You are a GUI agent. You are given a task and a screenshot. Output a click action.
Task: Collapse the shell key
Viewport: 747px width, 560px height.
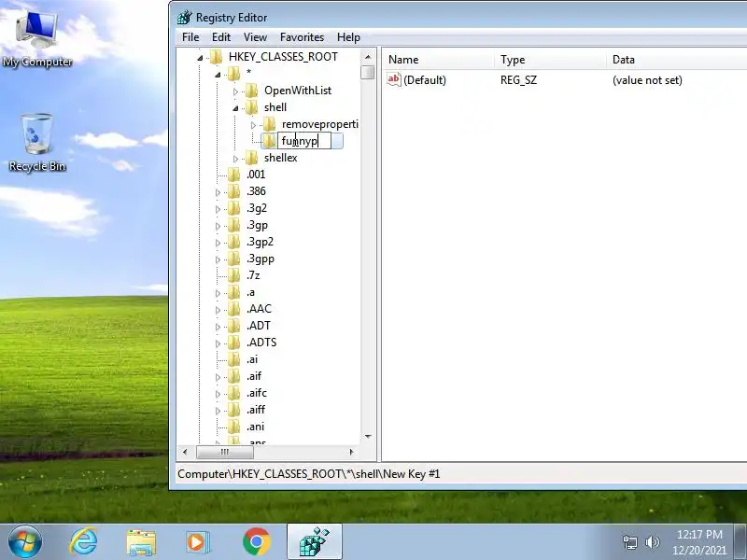pos(235,108)
